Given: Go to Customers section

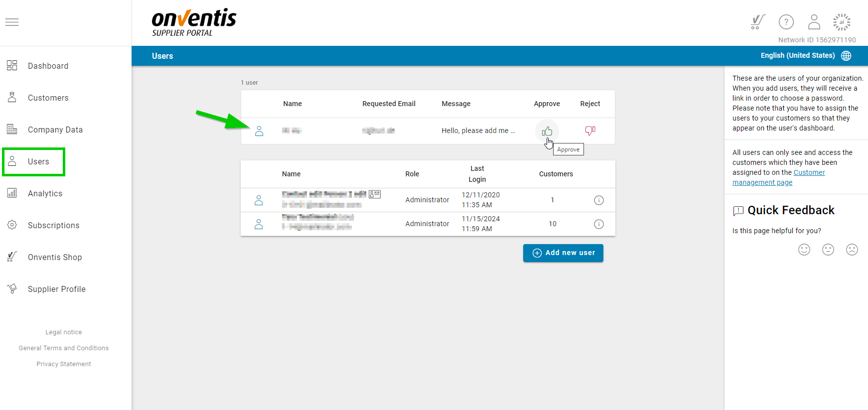Looking at the screenshot, I should point(48,98).
